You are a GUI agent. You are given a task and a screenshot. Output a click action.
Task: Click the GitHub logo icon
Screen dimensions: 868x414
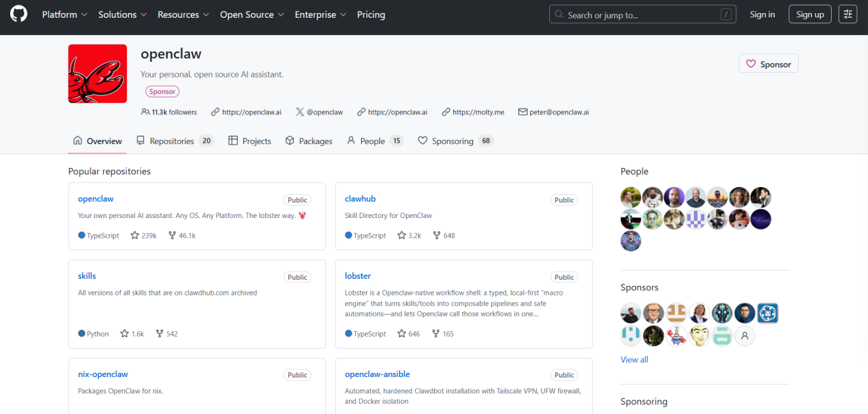(19, 14)
